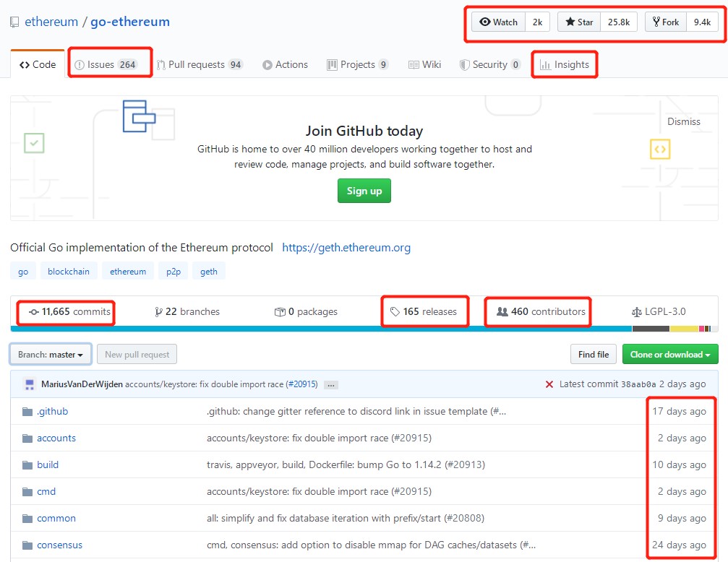
Task: Expand the Clone or download dropdown
Action: click(x=670, y=355)
